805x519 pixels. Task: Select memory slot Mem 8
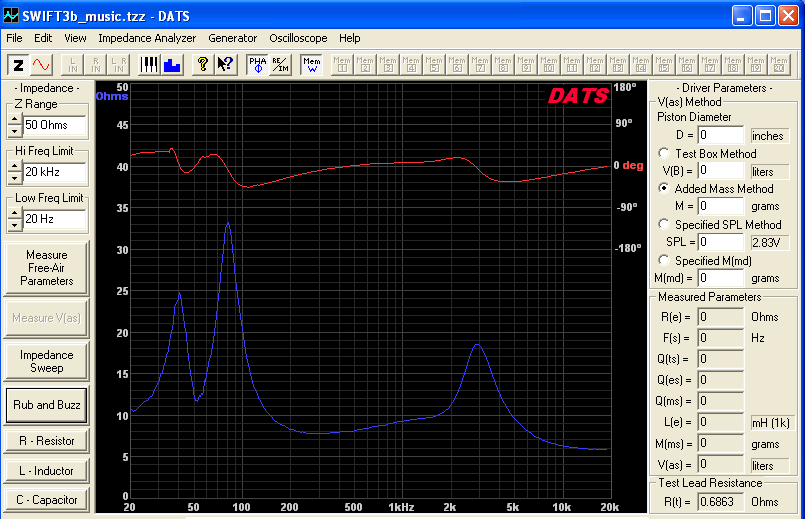tap(503, 65)
